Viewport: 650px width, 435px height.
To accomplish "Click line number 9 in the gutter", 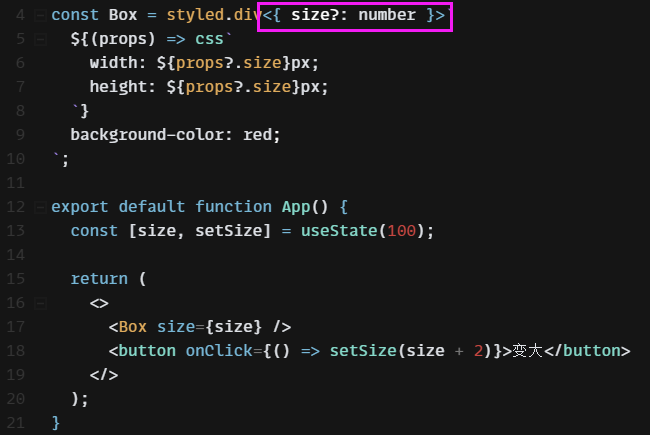I will point(19,134).
